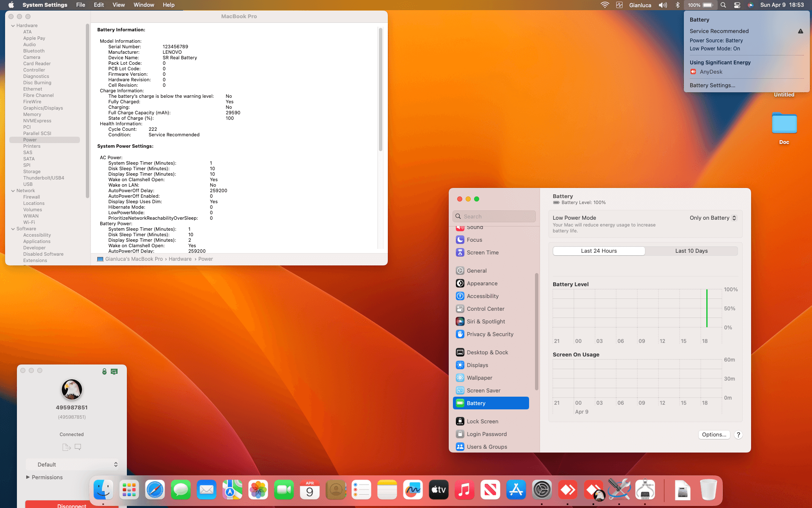Switch chart to Last 10 Days
812x508 pixels.
[691, 251]
